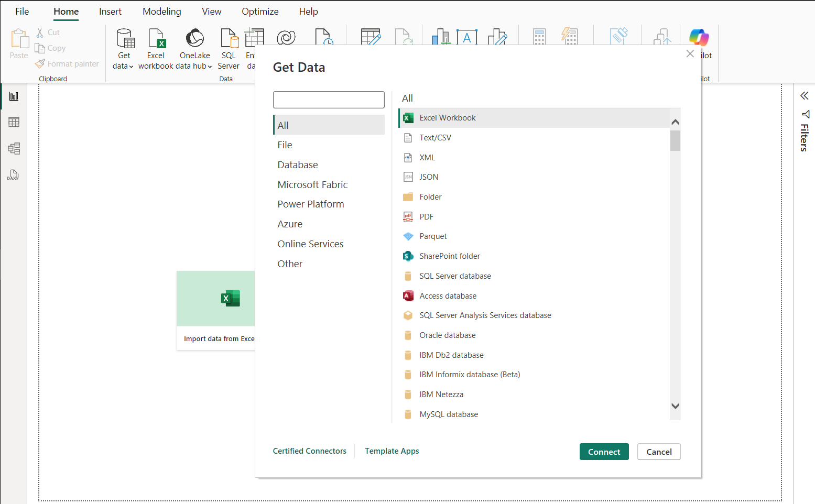
Task: Select Oracle database connector
Action: pyautogui.click(x=534, y=335)
